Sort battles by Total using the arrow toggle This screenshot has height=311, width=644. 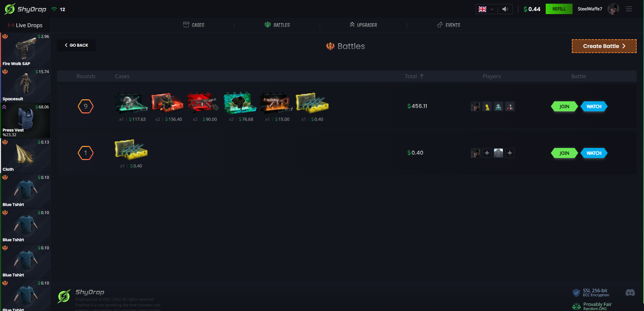click(x=422, y=76)
